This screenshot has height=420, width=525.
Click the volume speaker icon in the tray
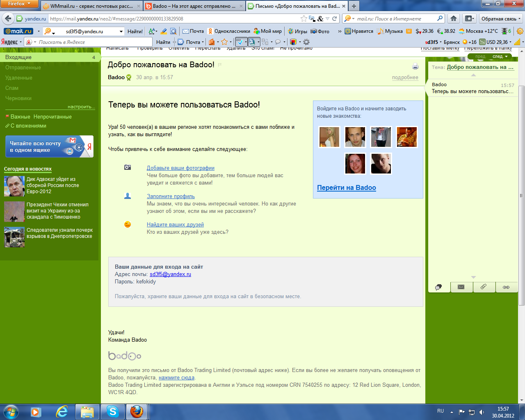tap(482, 412)
